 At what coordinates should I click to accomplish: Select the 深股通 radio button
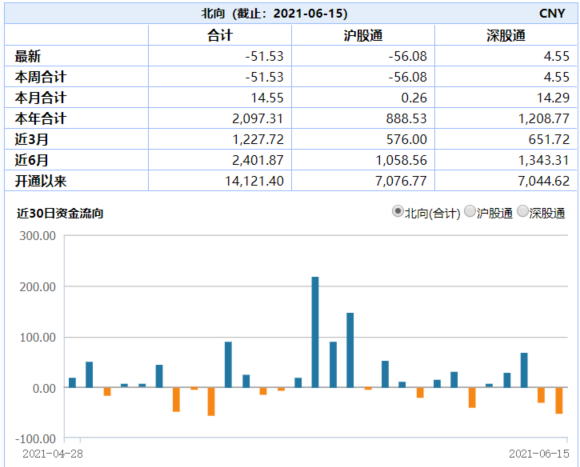tap(522, 212)
